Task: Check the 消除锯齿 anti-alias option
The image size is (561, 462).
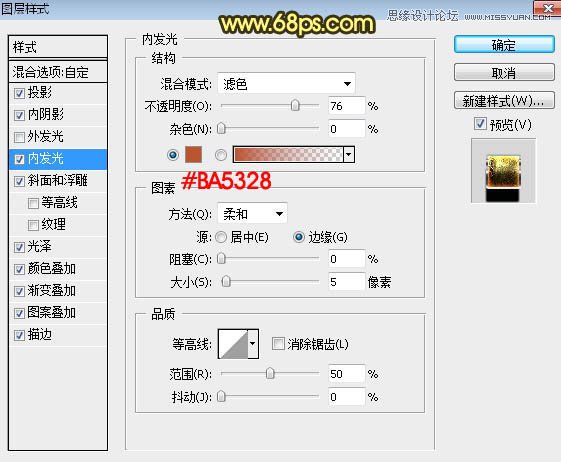Action: click(278, 344)
